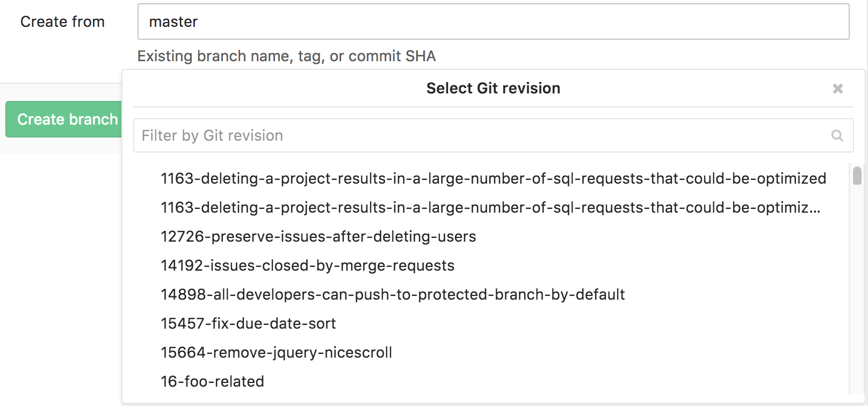Choose the 15457-fix-due-date-sort branch

(x=248, y=323)
